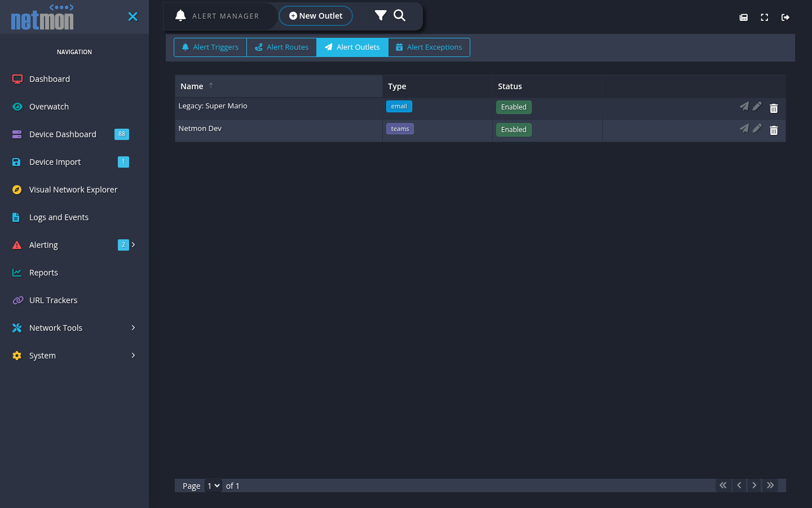Screen dimensions: 812x508
Task: Click the System gear icon
Action: pos(17,356)
